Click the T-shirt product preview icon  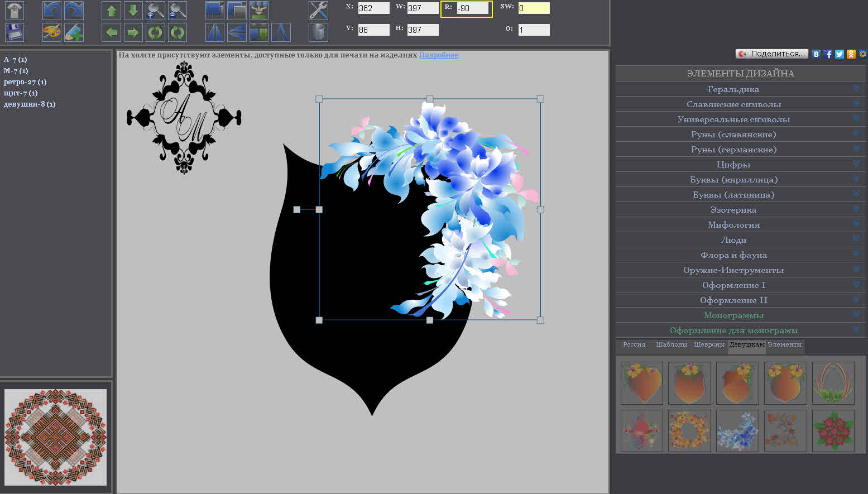coord(15,11)
